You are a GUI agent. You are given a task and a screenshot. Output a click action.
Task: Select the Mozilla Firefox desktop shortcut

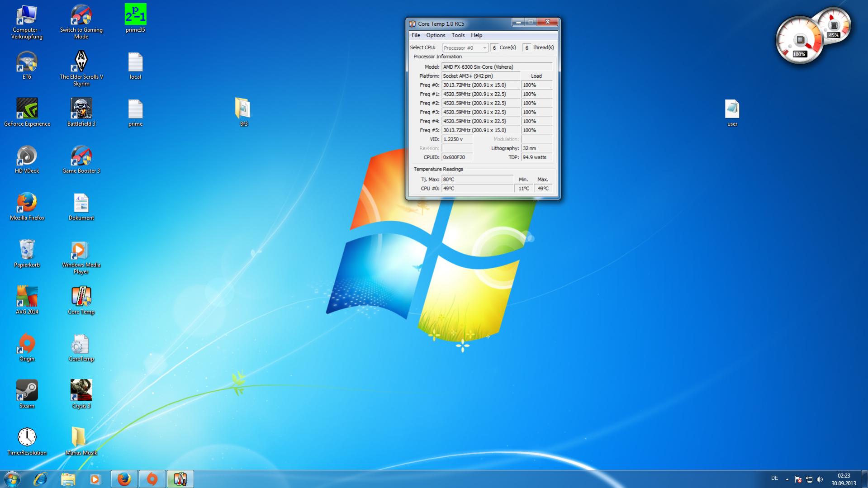pyautogui.click(x=27, y=207)
